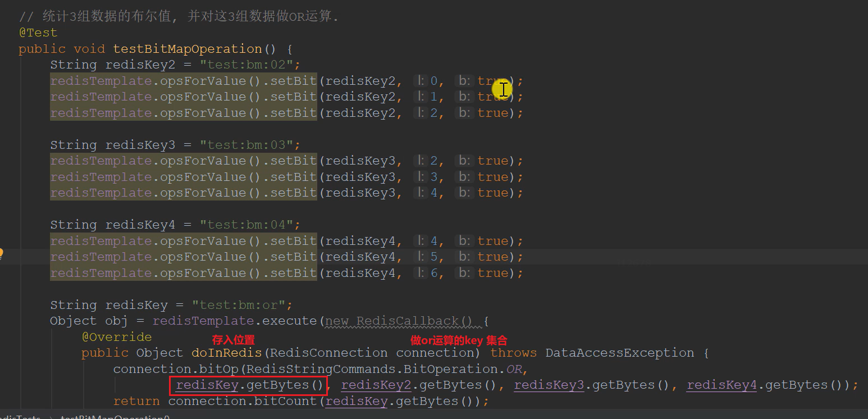868x419 pixels.
Task: Click the italic OR enum constant
Action: point(514,369)
